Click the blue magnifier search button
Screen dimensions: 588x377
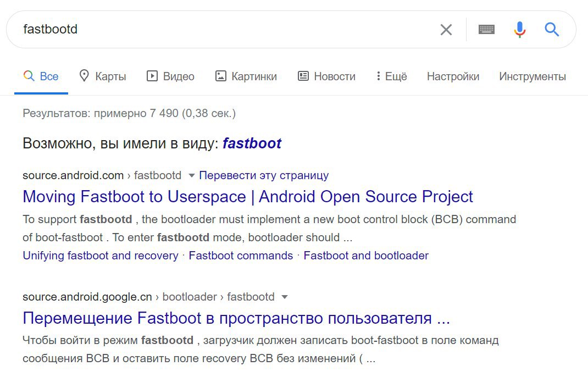552,29
